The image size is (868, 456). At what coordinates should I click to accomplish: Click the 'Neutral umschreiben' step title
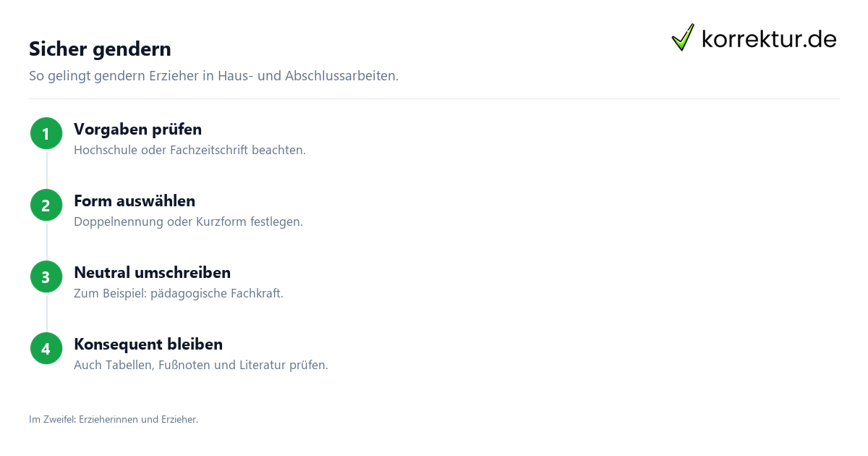(152, 273)
